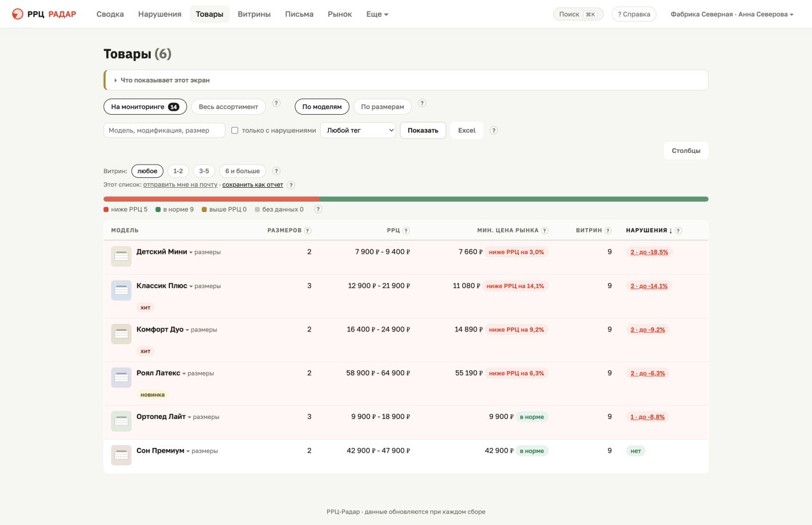Click help icon after витрин filter chips
Image resolution: width=812 pixels, height=525 pixels.
tap(276, 171)
